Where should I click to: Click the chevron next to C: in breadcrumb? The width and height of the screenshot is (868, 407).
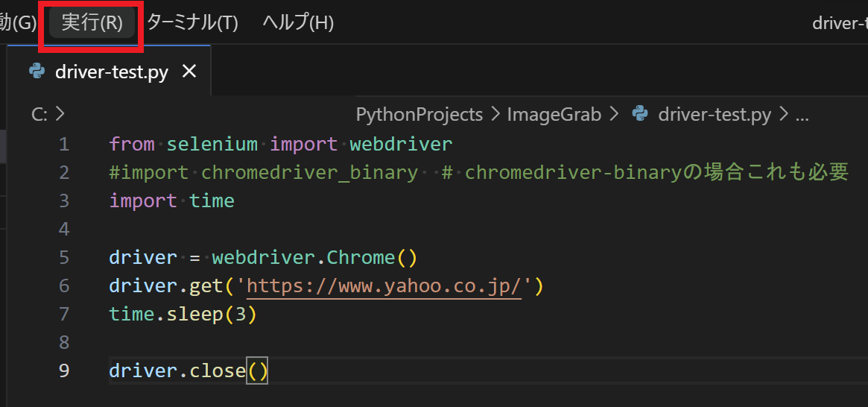60,115
